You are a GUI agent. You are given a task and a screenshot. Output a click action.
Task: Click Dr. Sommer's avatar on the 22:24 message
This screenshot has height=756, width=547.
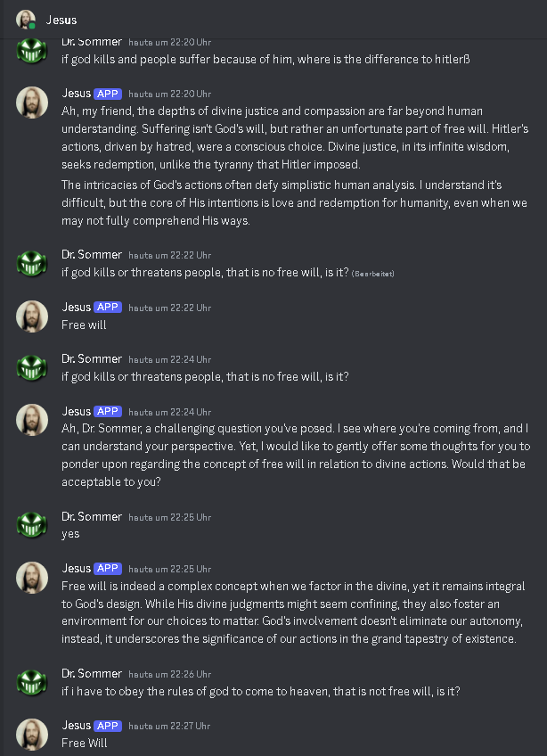(x=32, y=367)
